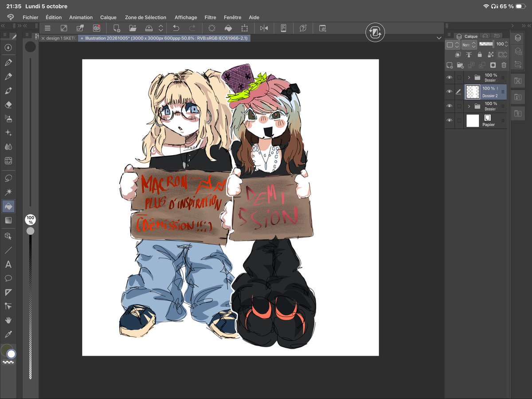The image size is (532, 399).
Task: Expand the top Dossier folder
Action: [x=469, y=78]
